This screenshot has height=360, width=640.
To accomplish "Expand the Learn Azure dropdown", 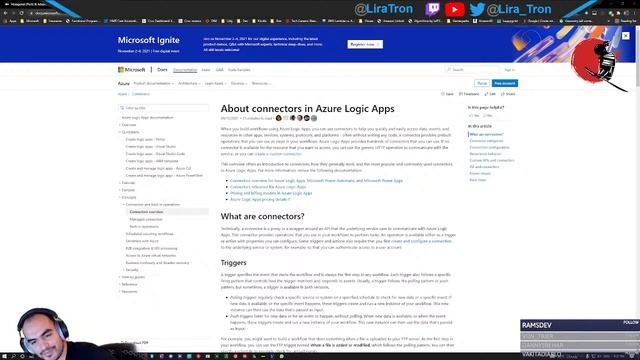I will click(x=215, y=83).
